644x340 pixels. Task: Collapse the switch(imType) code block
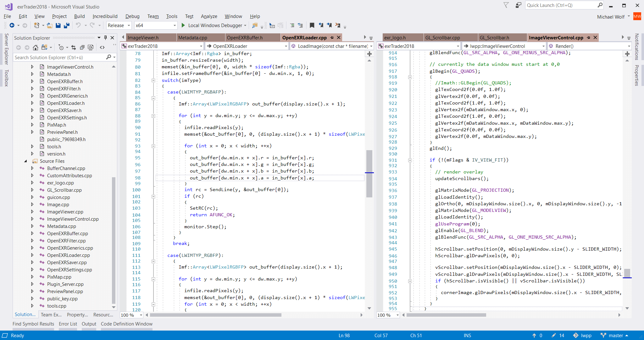(153, 80)
